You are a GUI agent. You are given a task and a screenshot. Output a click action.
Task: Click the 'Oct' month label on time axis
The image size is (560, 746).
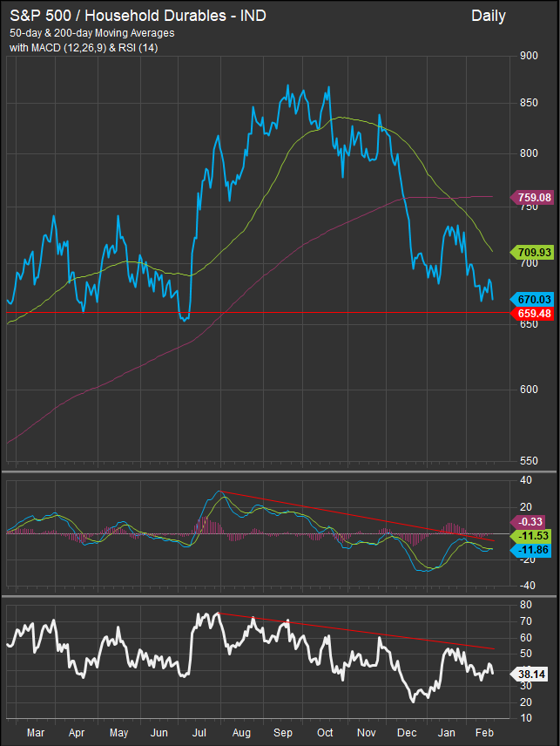pyautogui.click(x=325, y=733)
